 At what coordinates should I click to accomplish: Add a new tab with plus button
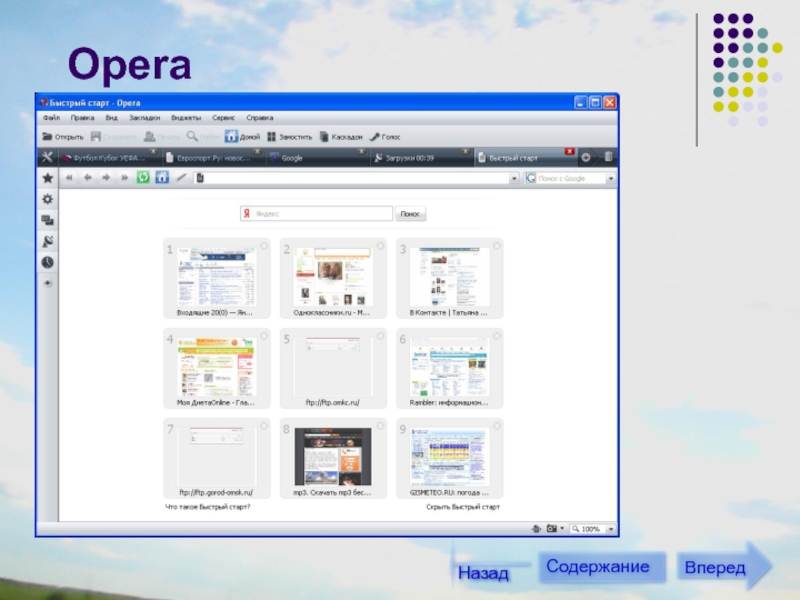coord(586,158)
